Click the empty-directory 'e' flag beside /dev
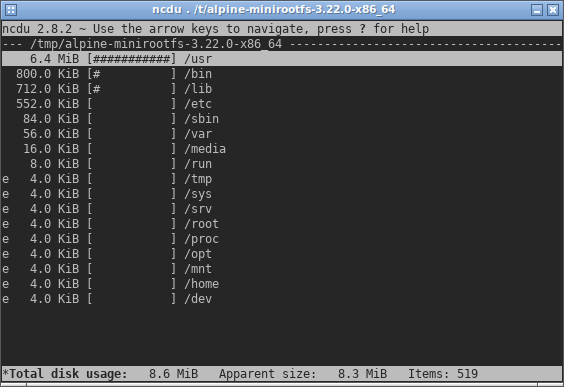The width and height of the screenshot is (564, 387). (5, 299)
